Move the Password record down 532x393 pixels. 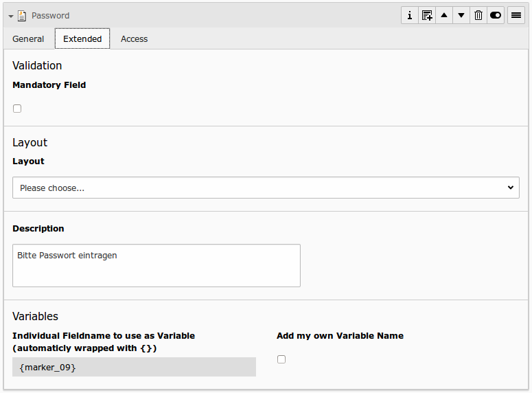461,15
